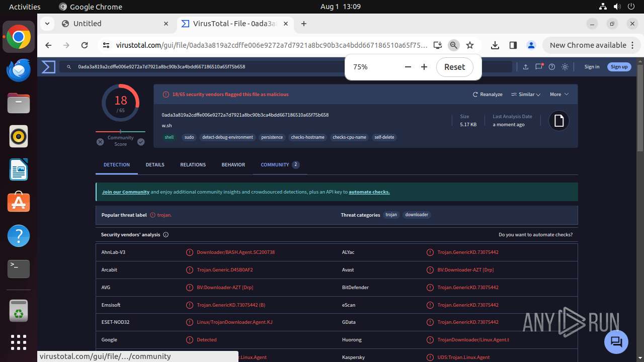Show Applications grid in dock

(x=19, y=342)
